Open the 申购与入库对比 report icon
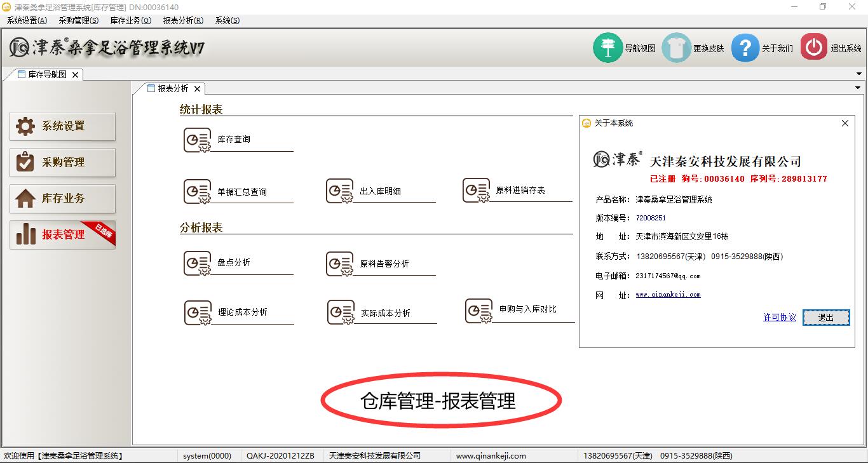The width and height of the screenshot is (868, 463). click(x=479, y=311)
